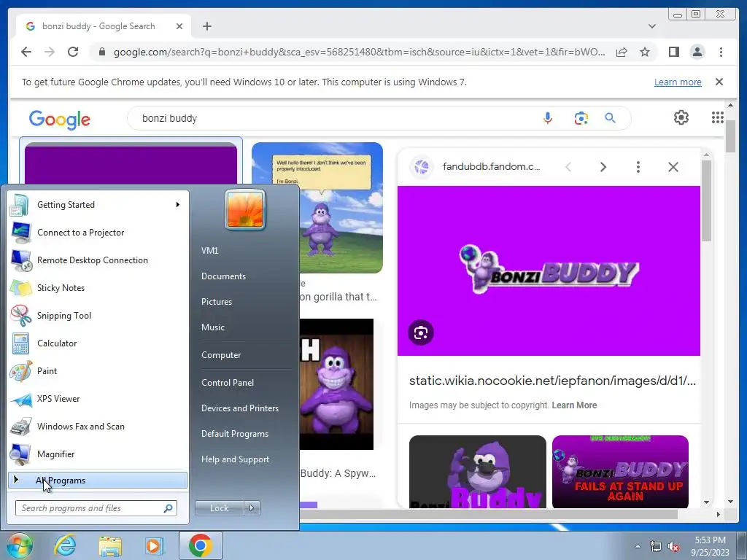The height and width of the screenshot is (560, 747).
Task: Open the VM1 user folder
Action: click(x=209, y=251)
